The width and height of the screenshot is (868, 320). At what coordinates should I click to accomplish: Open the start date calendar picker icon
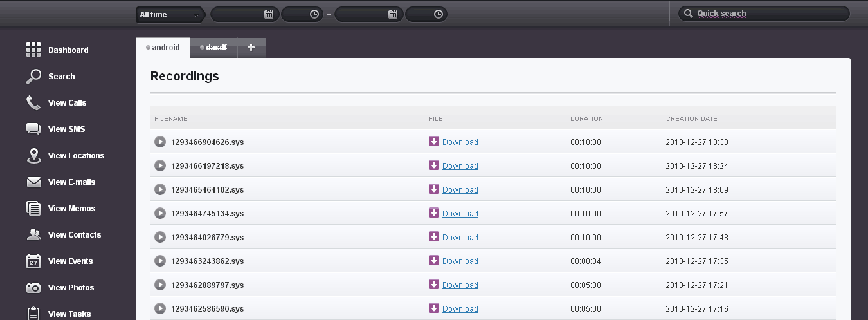click(269, 14)
